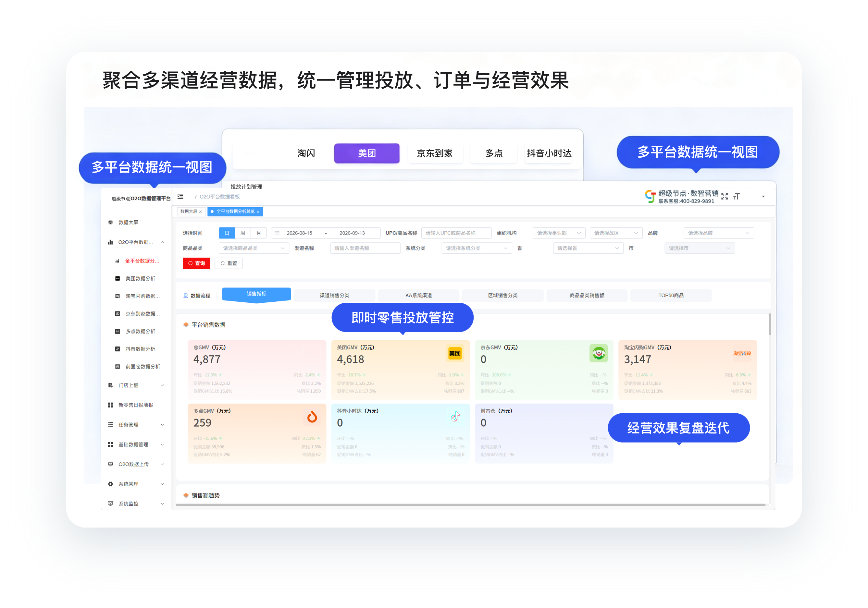Click the horizontal scrollbar at bottom
The height and width of the screenshot is (608, 868).
[x=471, y=505]
